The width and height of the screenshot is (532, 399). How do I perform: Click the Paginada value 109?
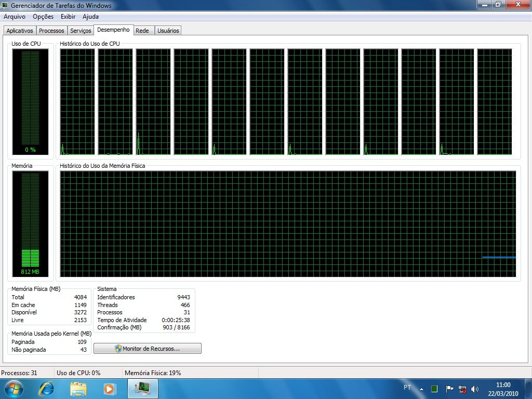point(82,342)
